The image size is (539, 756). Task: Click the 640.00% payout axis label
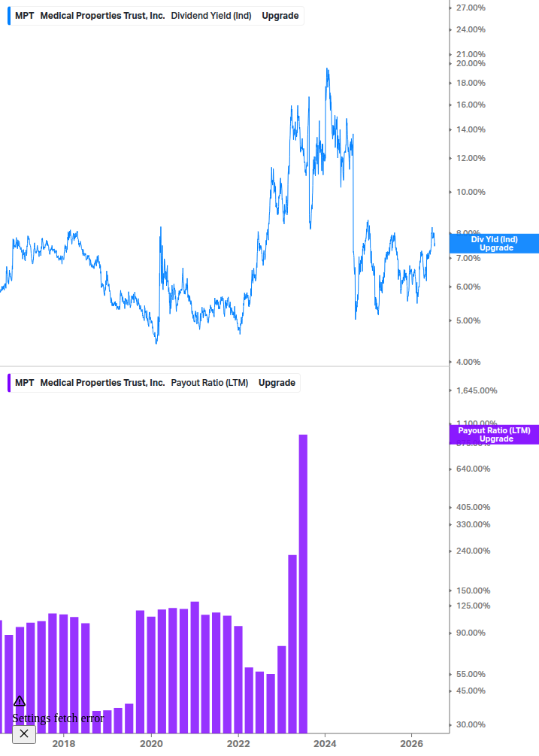(x=473, y=469)
